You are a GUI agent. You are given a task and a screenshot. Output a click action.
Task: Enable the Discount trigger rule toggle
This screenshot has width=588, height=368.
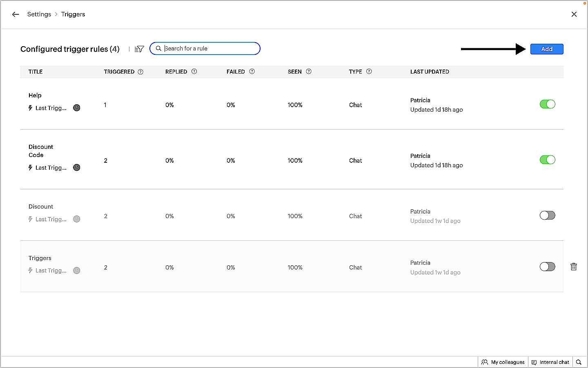point(547,215)
